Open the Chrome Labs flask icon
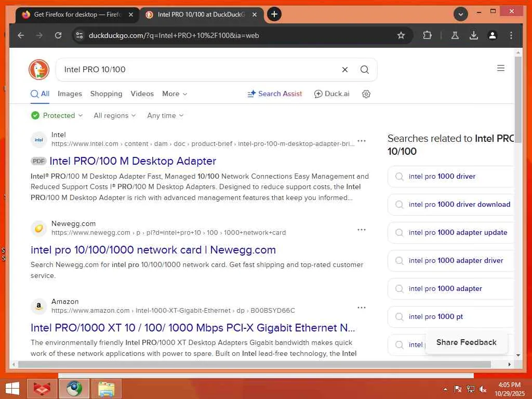This screenshot has height=399, width=532. pos(455,35)
